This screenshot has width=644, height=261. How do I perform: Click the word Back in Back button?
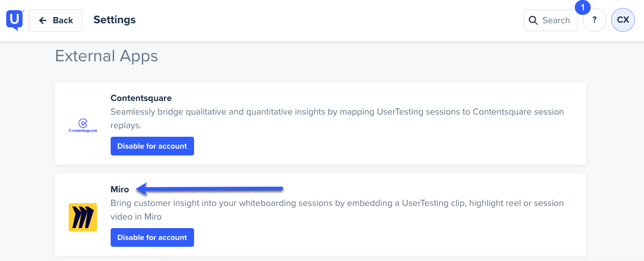click(x=63, y=20)
